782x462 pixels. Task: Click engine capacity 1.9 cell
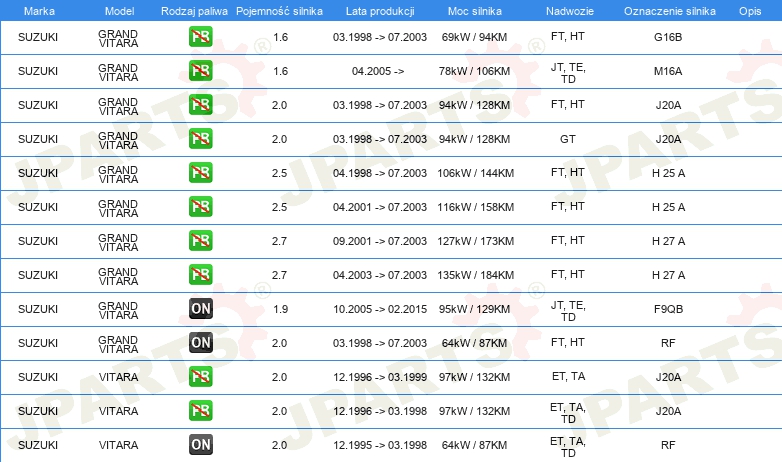click(x=281, y=309)
